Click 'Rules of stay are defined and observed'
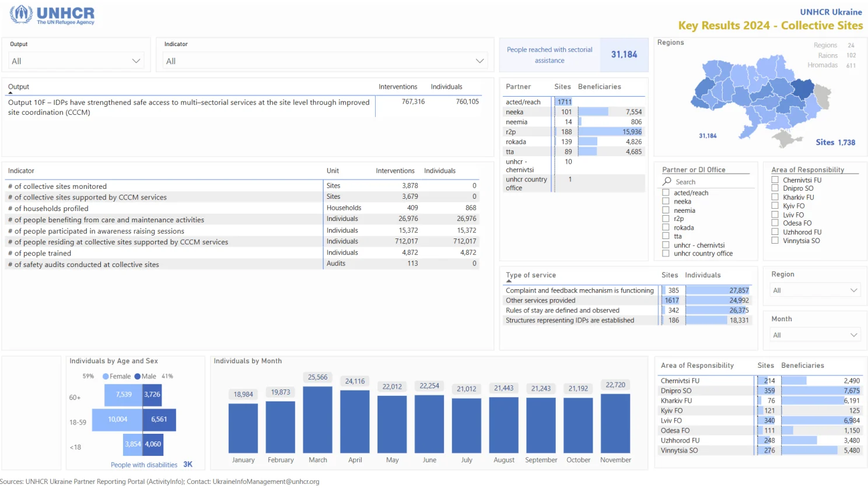868x488 pixels. (x=627, y=311)
